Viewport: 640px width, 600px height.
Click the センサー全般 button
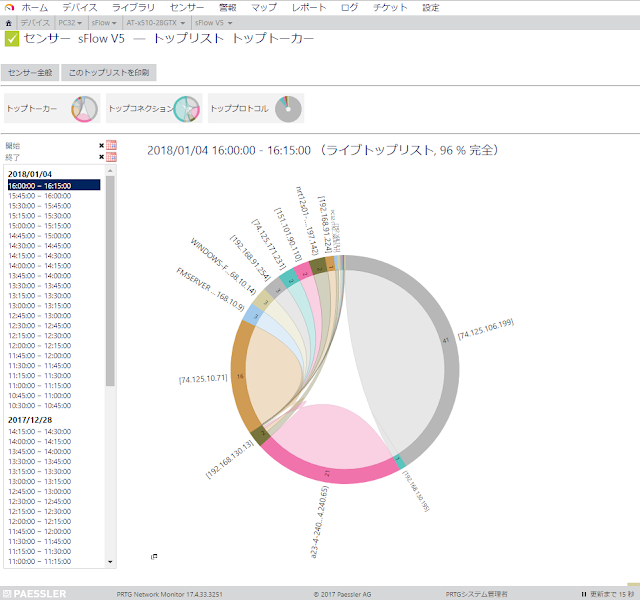coord(30,73)
